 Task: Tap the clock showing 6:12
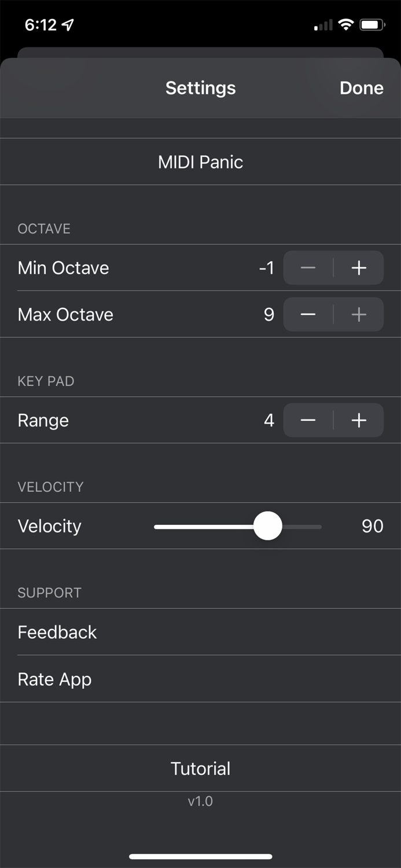click(x=41, y=24)
